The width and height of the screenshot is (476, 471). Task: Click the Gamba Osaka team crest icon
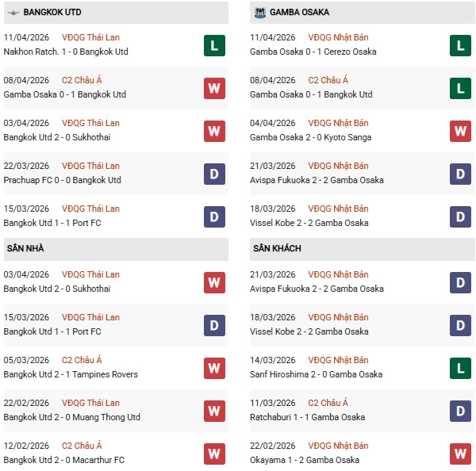point(259,13)
